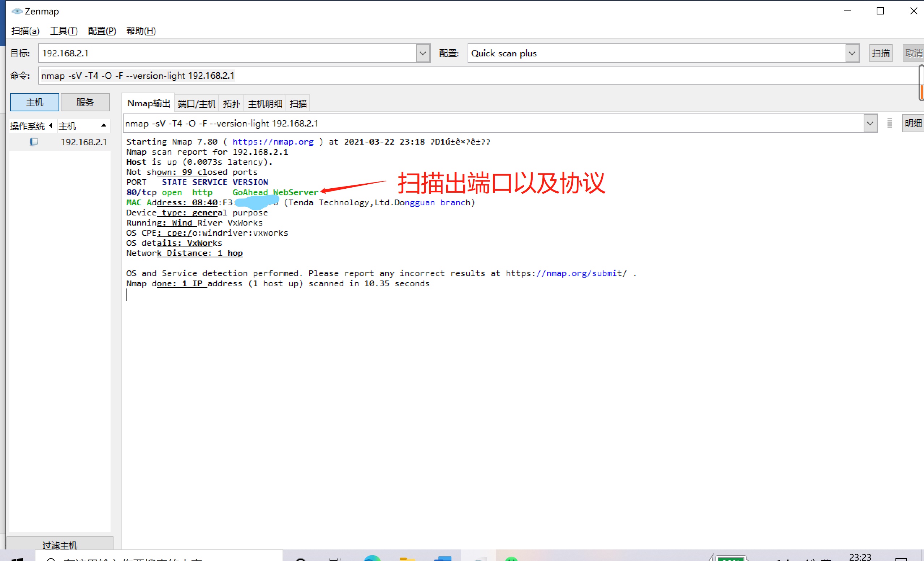Click the 'Starting Nmap 7.80' line
The image size is (924, 561).
coord(308,142)
